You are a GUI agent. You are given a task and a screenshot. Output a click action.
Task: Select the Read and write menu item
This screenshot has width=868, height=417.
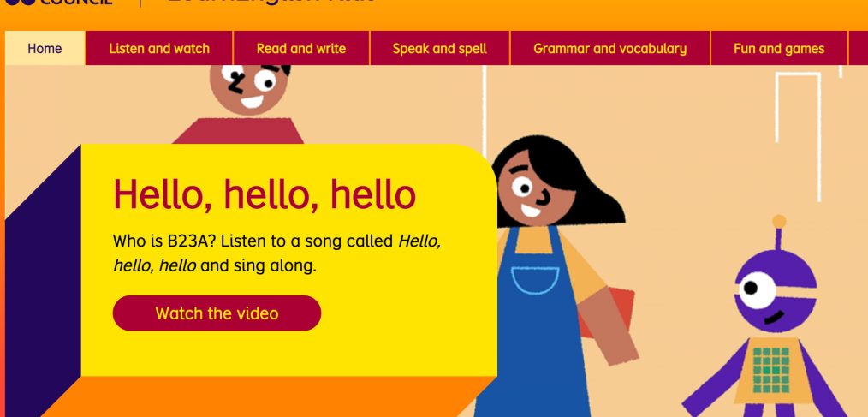click(301, 48)
